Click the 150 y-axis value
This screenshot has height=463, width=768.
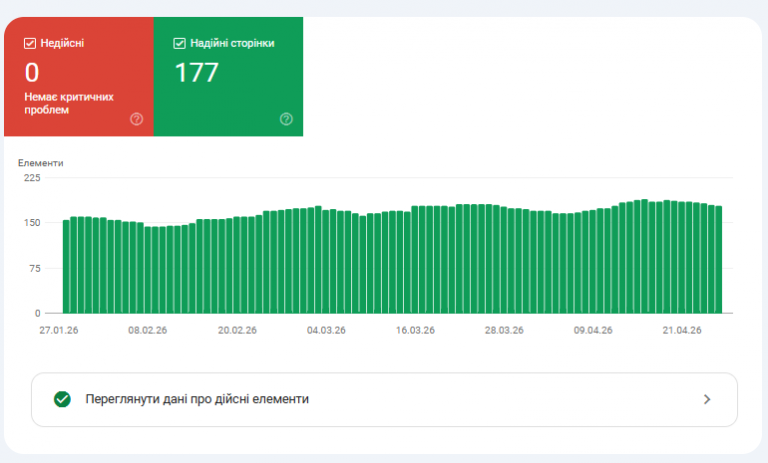[32, 223]
